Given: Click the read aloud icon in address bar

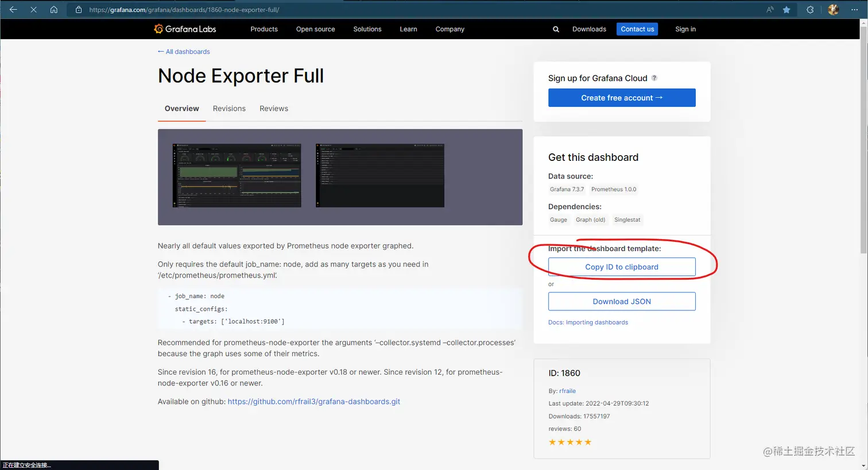Looking at the screenshot, I should (770, 10).
